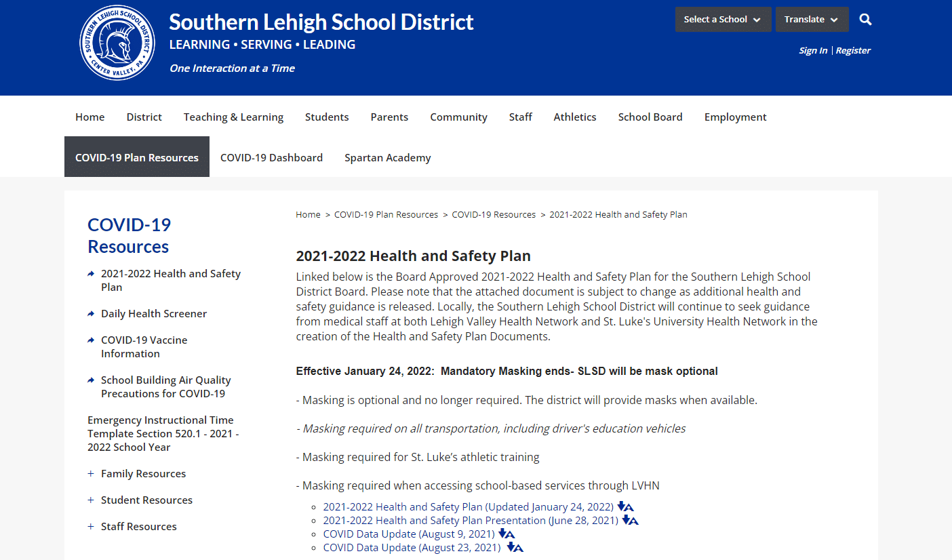Click the Southern Lehigh School District seal logo
Image resolution: width=952 pixels, height=560 pixels.
tap(117, 42)
